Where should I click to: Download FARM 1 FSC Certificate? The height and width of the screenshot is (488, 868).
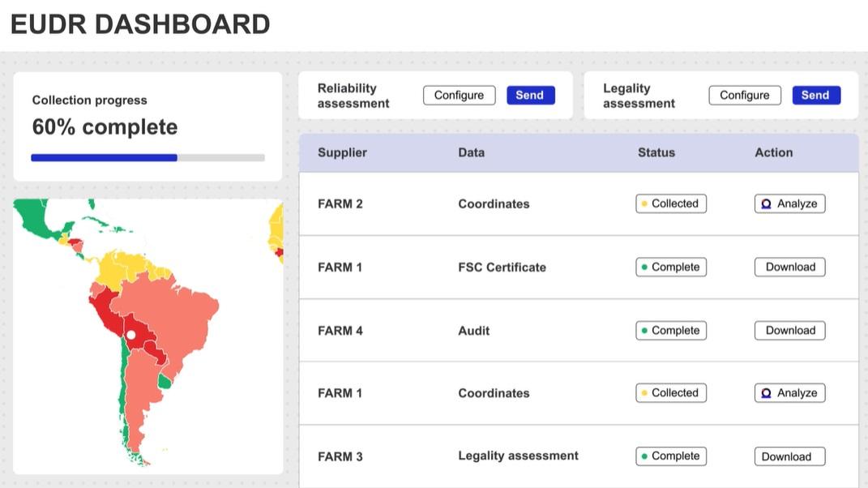pyautogui.click(x=789, y=267)
